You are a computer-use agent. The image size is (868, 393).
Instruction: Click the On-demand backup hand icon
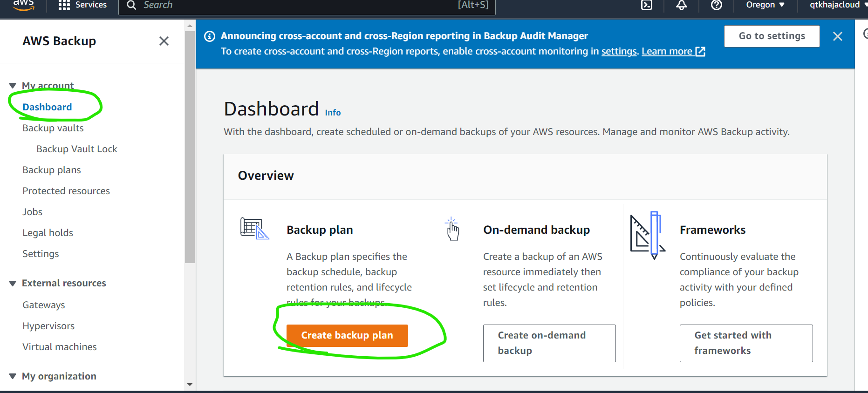click(452, 229)
